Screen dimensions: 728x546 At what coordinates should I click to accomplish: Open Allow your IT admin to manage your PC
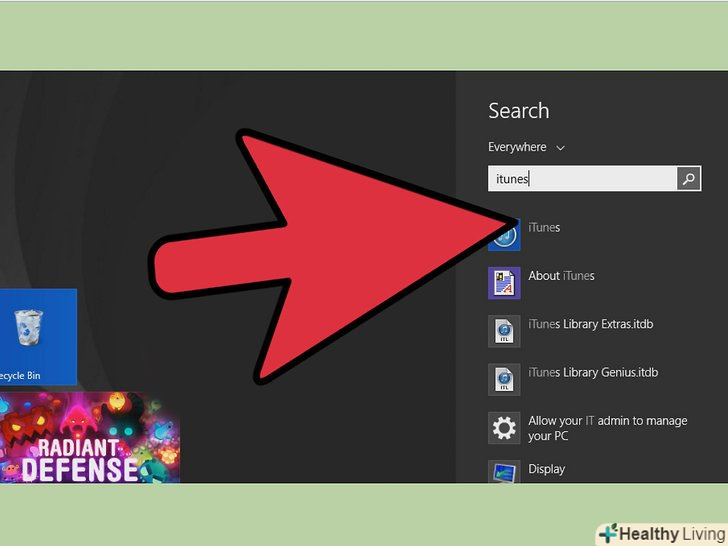coord(608,428)
